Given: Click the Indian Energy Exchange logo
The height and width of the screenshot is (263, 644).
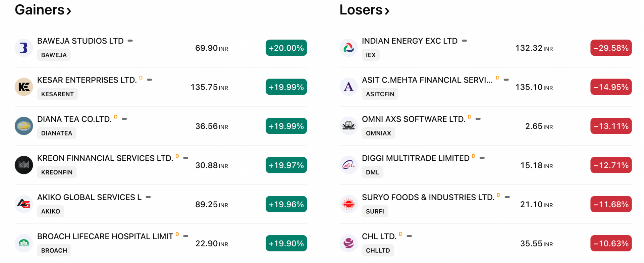Looking at the screenshot, I should 348,48.
